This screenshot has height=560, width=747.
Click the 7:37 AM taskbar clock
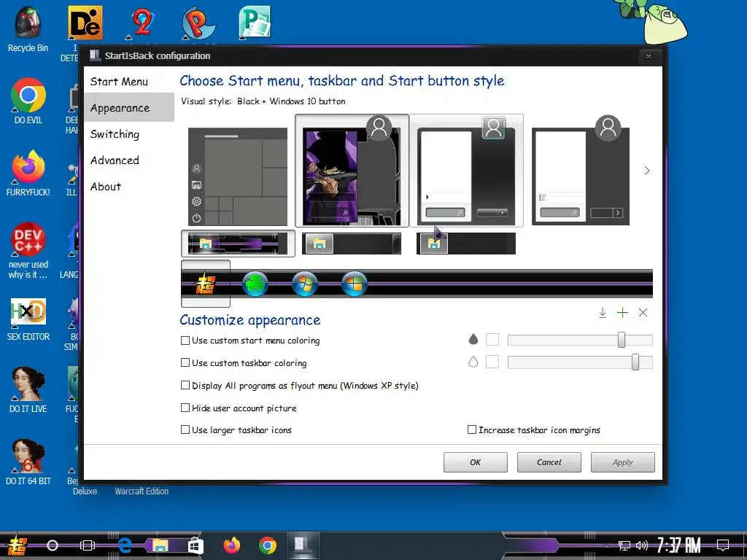[x=679, y=545]
